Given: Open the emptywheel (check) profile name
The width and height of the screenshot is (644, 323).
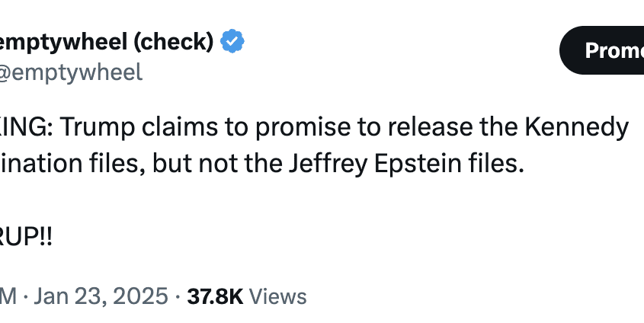Looking at the screenshot, I should click(107, 41).
